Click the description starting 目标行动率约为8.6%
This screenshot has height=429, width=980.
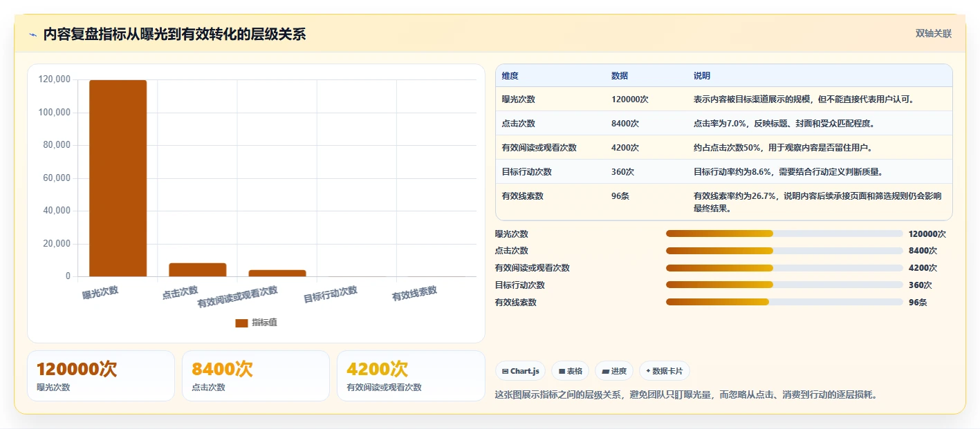(x=788, y=172)
